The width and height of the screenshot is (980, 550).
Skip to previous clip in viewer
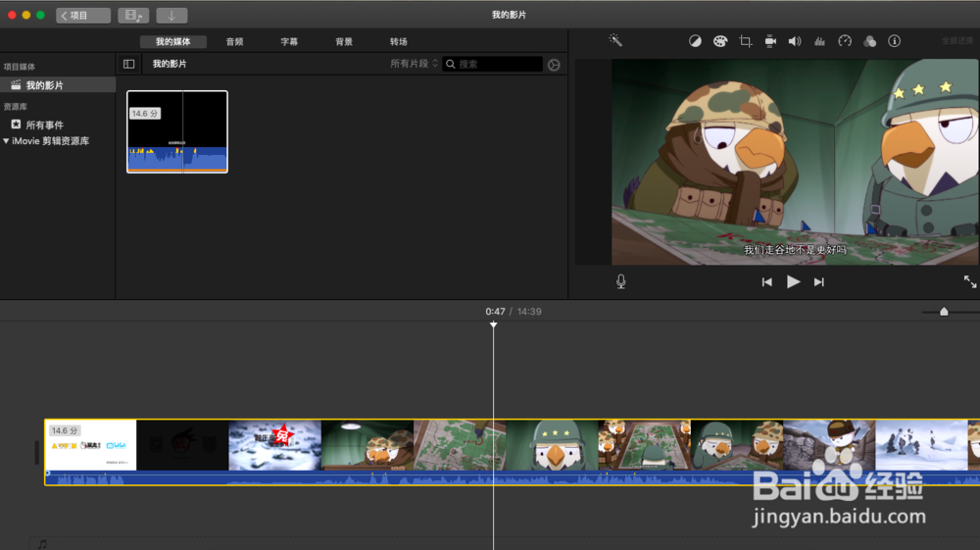point(767,282)
